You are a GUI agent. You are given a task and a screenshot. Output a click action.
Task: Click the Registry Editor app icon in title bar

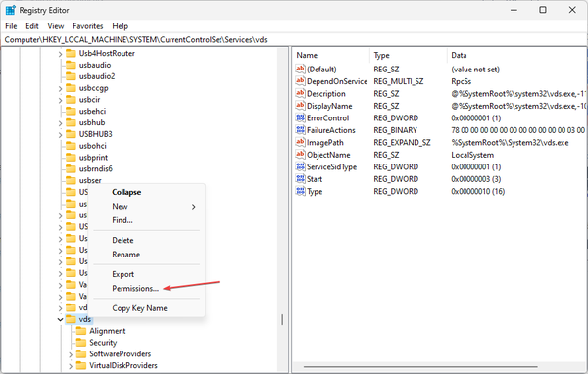pos(10,10)
